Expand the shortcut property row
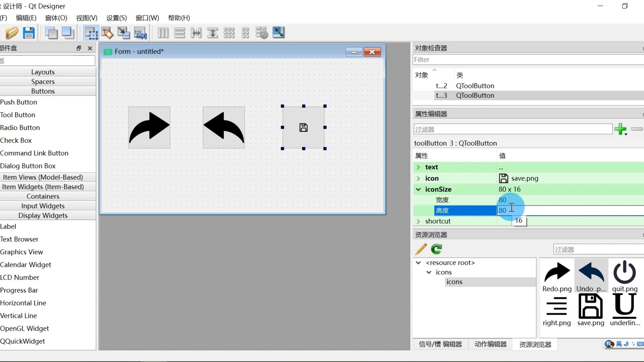The width and height of the screenshot is (644, 362). (x=418, y=221)
